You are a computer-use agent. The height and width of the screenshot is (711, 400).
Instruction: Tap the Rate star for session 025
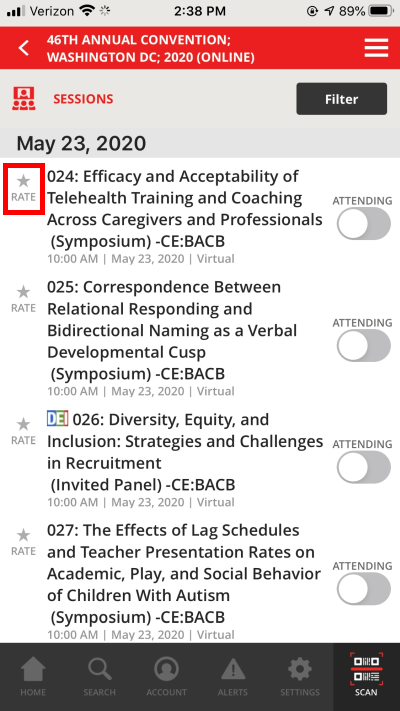coord(23,299)
